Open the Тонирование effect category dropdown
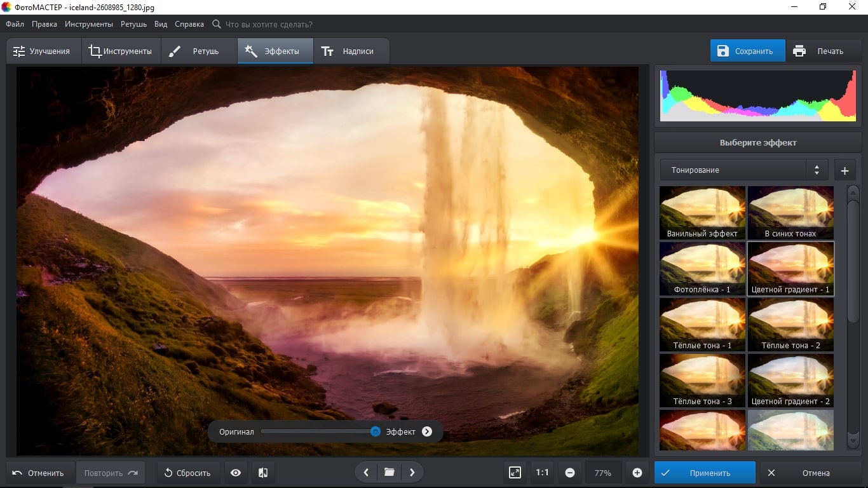Screen dimensions: 868x488 743,170
